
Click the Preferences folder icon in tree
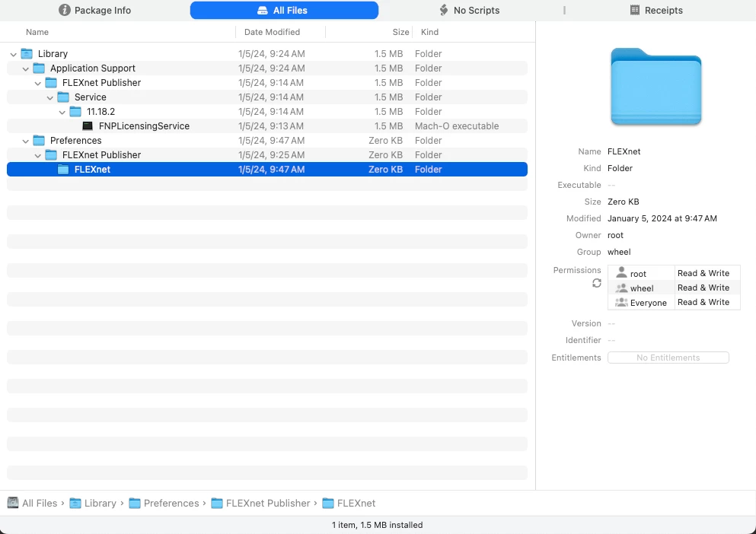39,140
